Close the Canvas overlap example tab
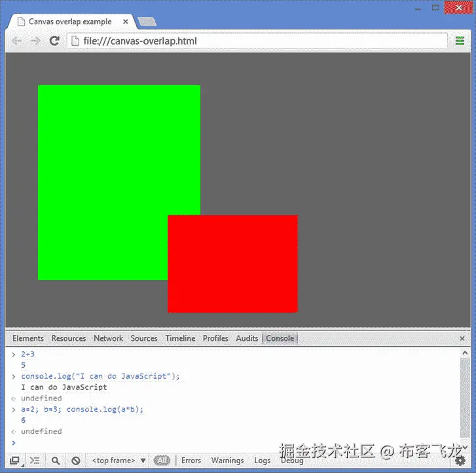 tap(125, 22)
